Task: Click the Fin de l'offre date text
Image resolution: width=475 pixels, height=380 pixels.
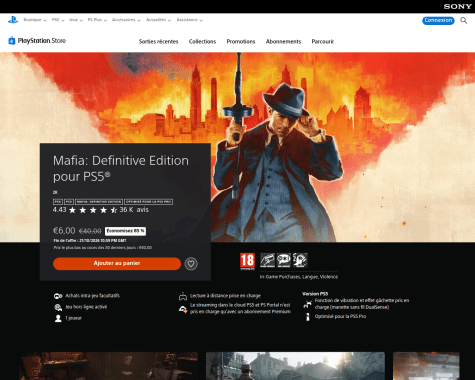Action: (x=90, y=240)
